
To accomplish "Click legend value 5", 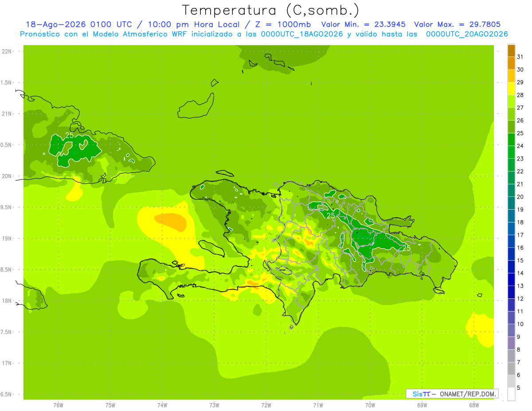I will point(519,388).
